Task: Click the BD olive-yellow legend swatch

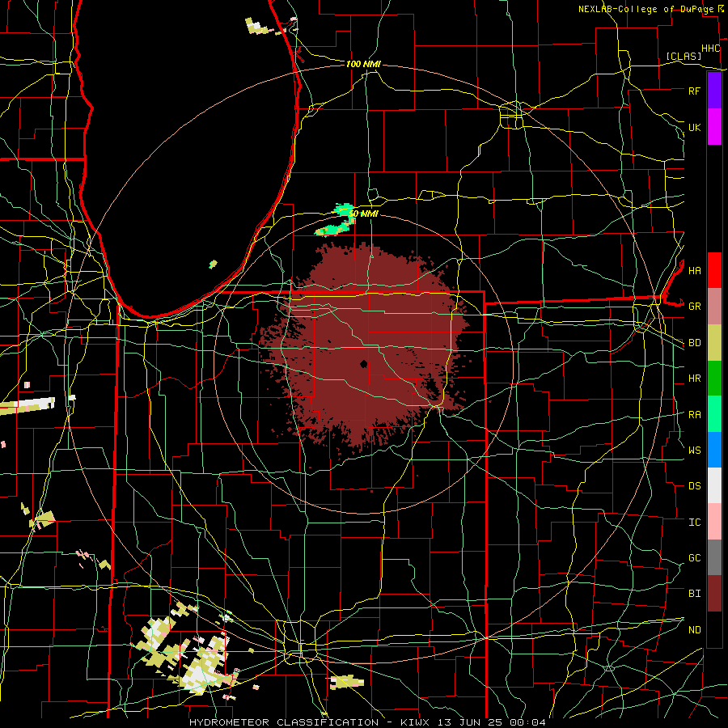Action: (x=714, y=343)
